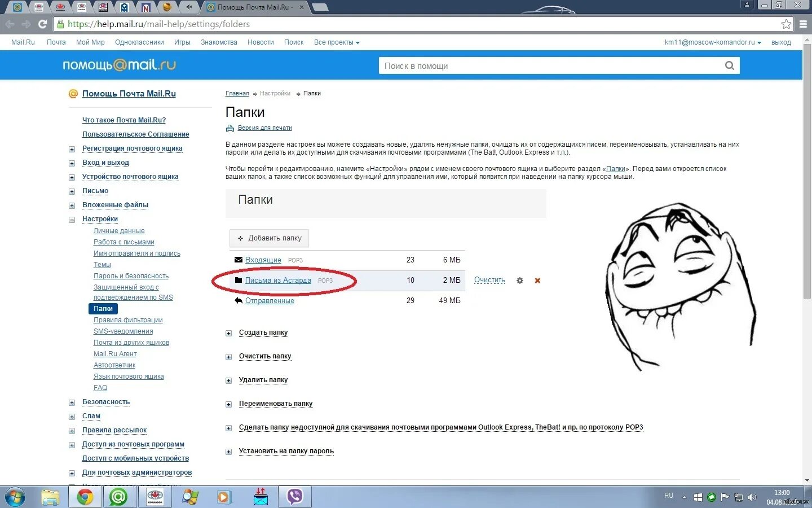Image resolution: width=812 pixels, height=508 pixels.
Task: Click the выход logout link
Action: pos(781,42)
